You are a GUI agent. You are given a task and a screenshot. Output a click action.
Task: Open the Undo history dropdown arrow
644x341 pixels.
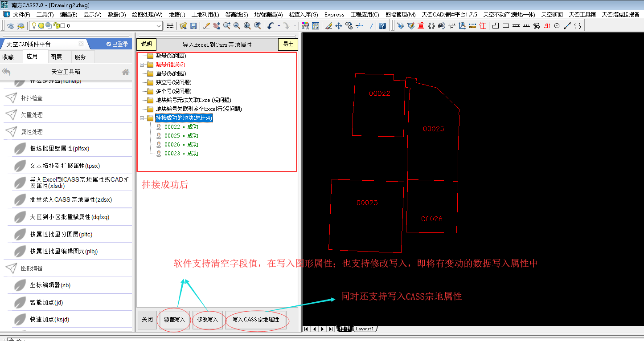coord(279,26)
